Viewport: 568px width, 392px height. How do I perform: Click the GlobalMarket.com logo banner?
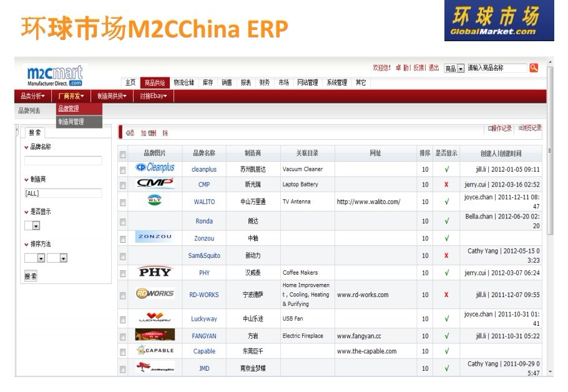499,21
